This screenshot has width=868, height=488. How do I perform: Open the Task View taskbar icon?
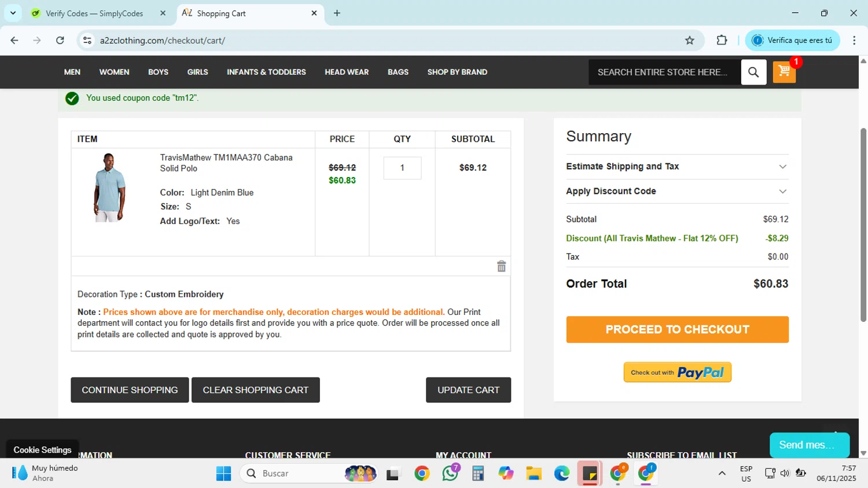point(393,474)
